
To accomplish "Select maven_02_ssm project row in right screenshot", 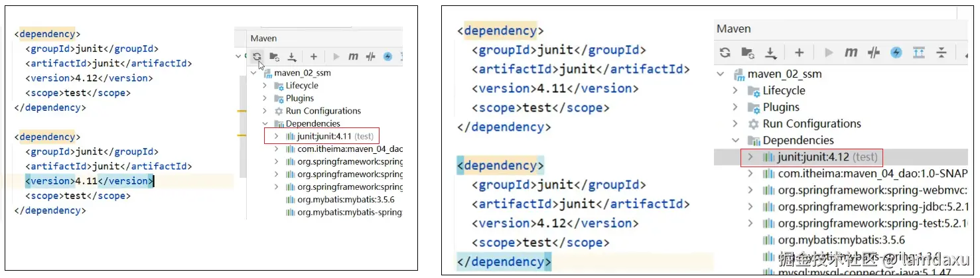I will 841,74.
